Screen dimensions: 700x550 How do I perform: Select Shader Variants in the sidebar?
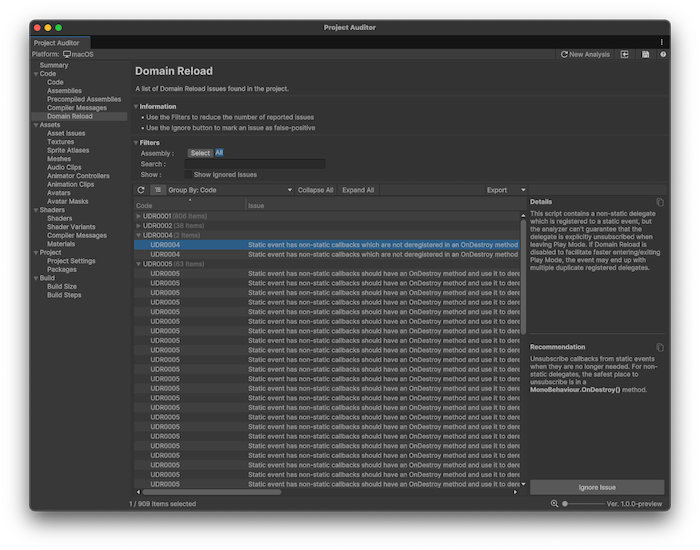[70, 227]
